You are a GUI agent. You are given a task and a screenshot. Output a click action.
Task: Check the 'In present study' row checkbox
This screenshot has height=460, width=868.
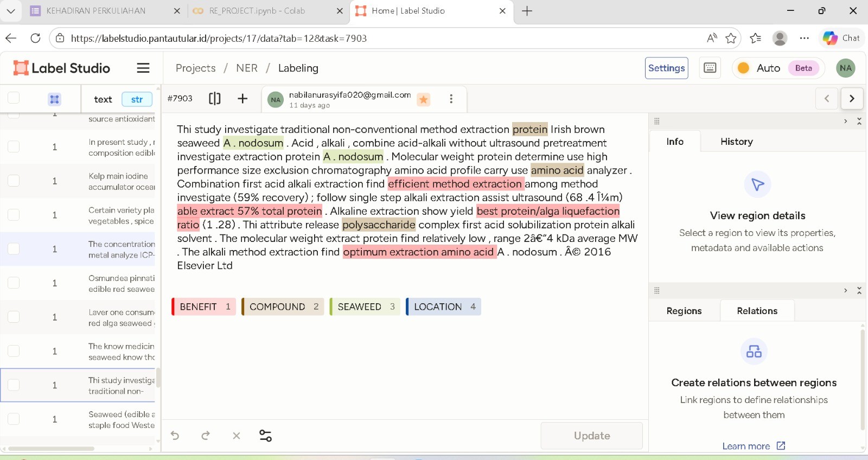[14, 146]
